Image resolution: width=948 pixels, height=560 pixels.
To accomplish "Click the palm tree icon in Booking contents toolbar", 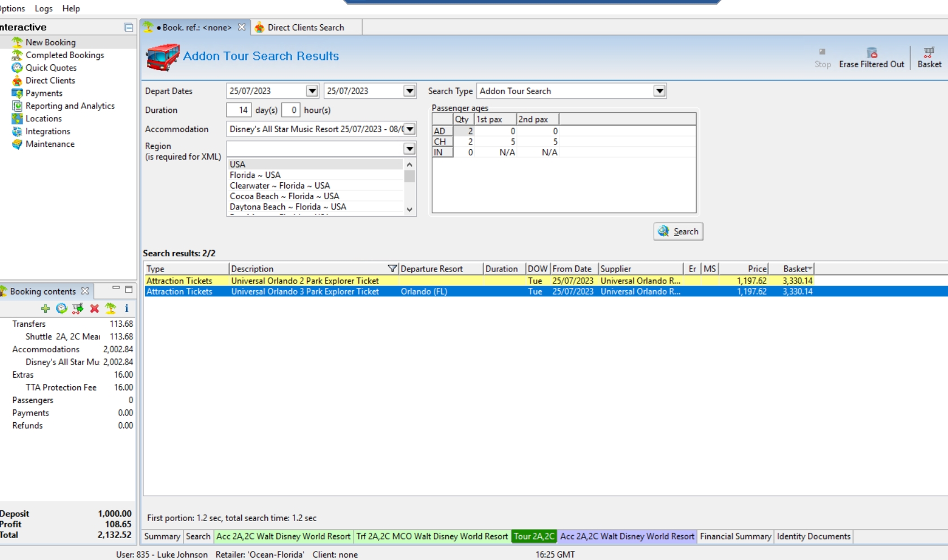I will pos(111,308).
